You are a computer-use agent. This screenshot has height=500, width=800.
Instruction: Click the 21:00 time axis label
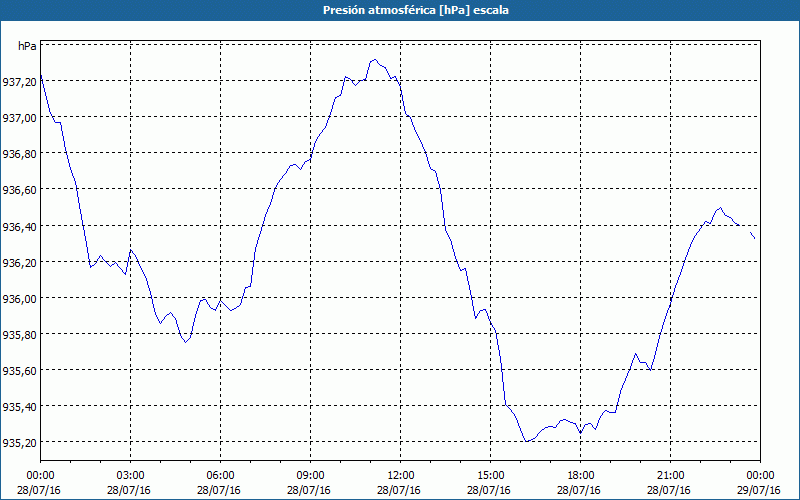(670, 476)
